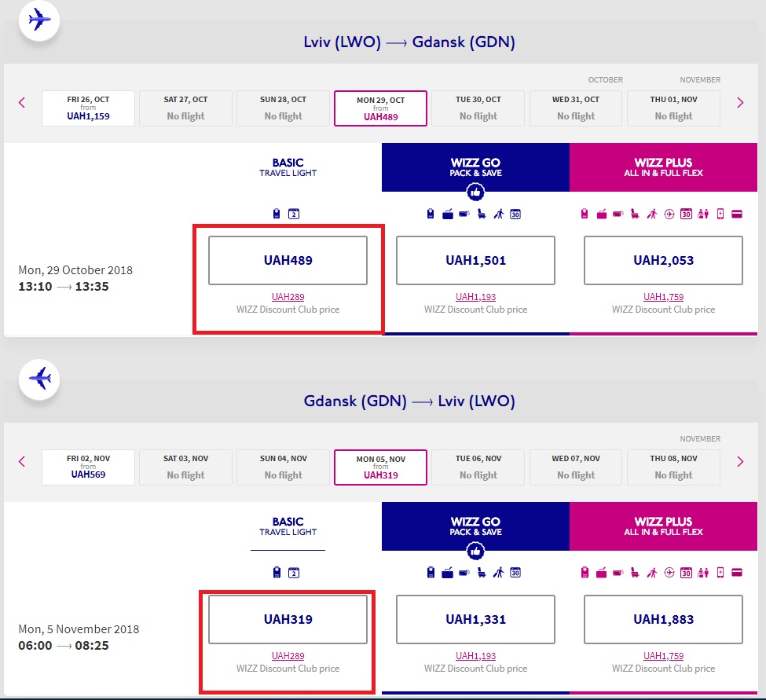The image size is (766, 700).
Task: Click the airplane icon above Gdansk to Lviv
Action: click(39, 379)
